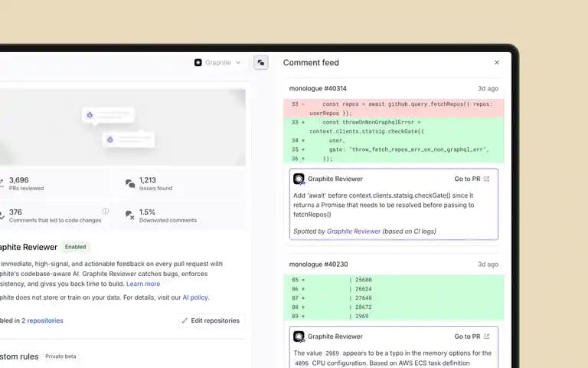The image size is (588, 368).
Task: Open the Graphite organization dropdown
Action: click(x=217, y=62)
